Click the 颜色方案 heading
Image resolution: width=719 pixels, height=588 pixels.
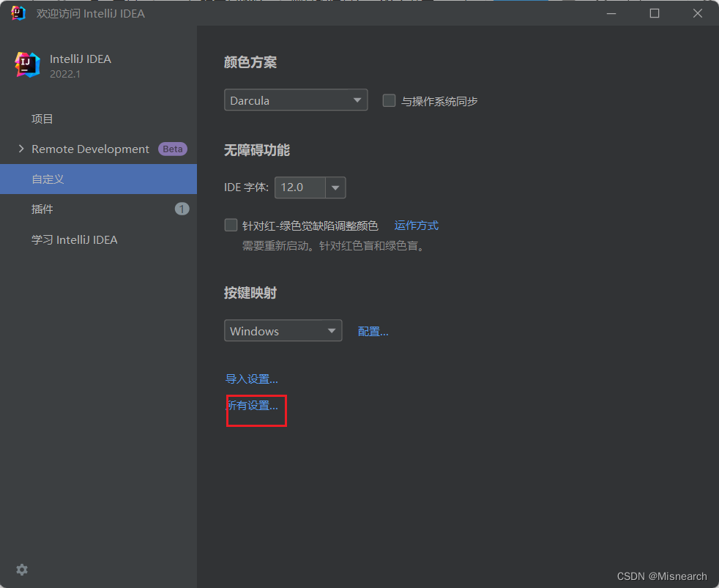250,62
